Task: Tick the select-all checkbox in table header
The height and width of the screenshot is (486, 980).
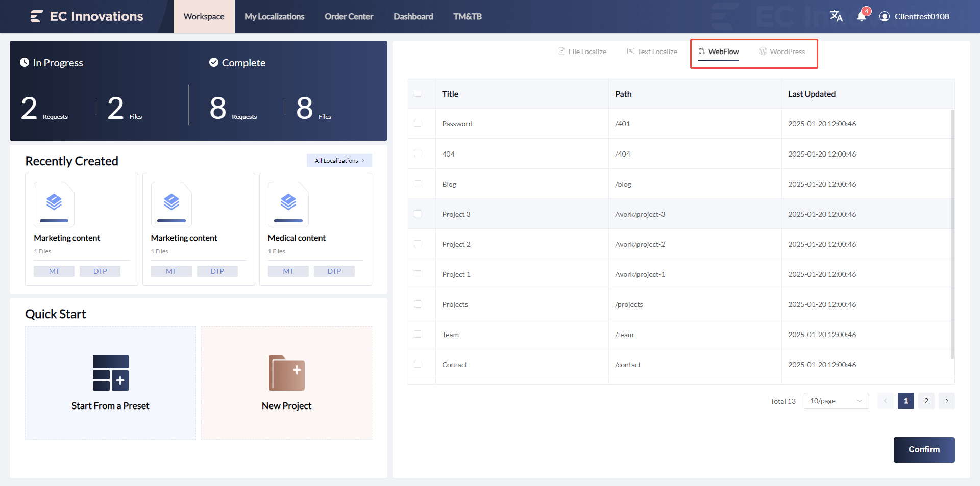Action: 418,94
